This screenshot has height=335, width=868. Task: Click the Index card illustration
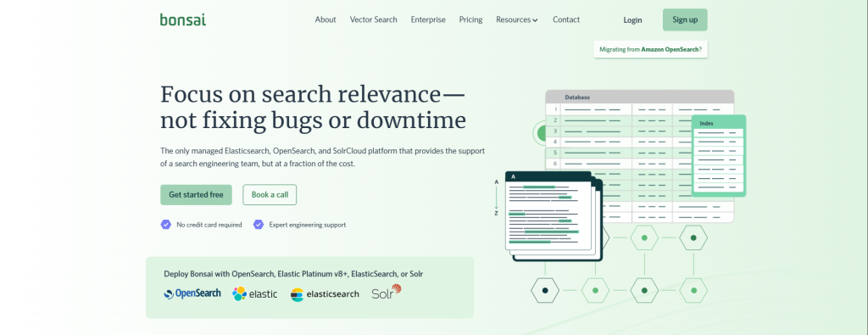719,155
